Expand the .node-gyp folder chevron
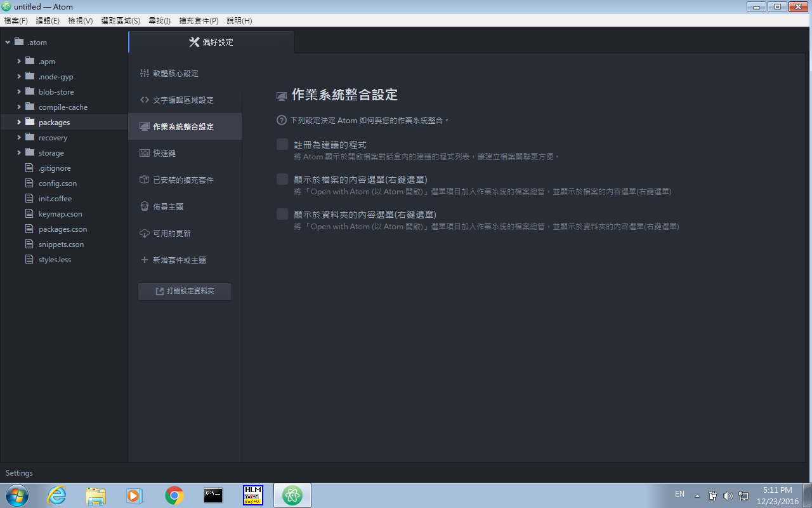This screenshot has width=812, height=508. pos(19,76)
